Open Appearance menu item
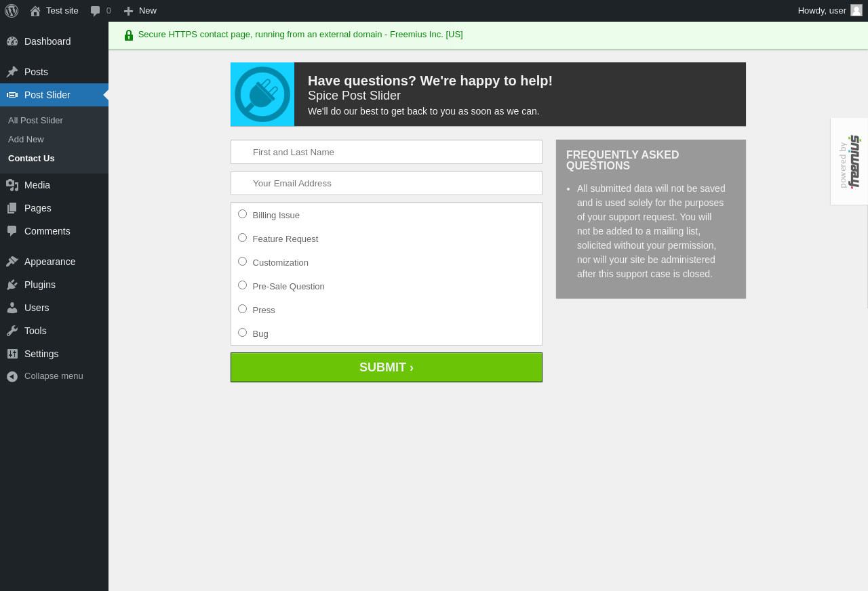Screen dimensions: 868x591 click(54, 262)
